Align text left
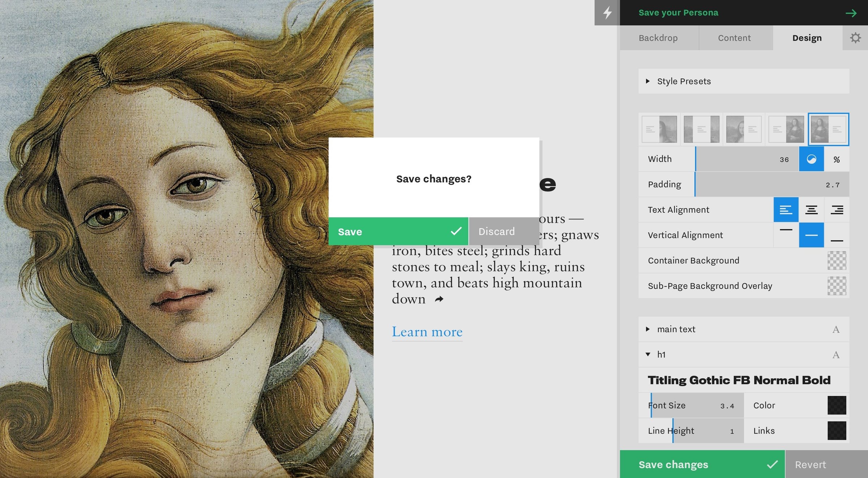Image resolution: width=868 pixels, height=478 pixels. (786, 210)
